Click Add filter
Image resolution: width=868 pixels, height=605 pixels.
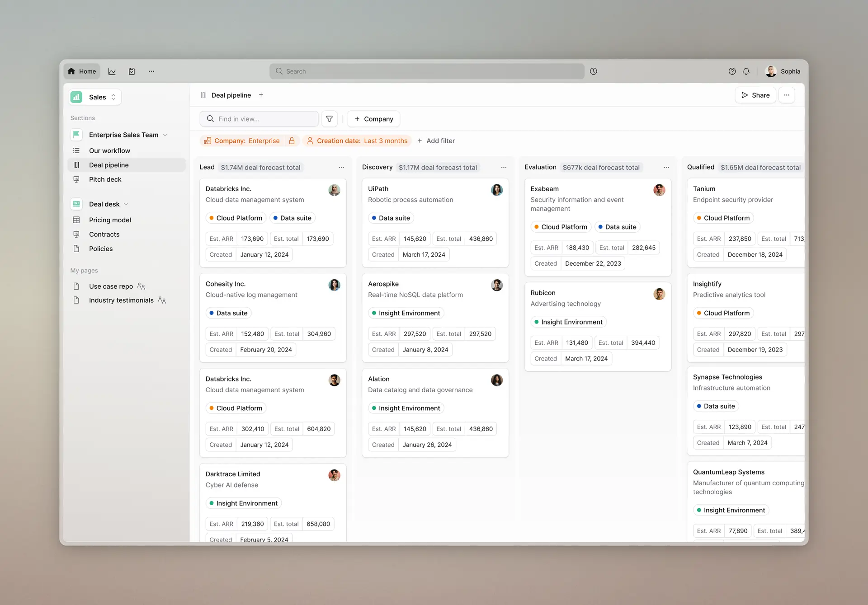(x=436, y=141)
